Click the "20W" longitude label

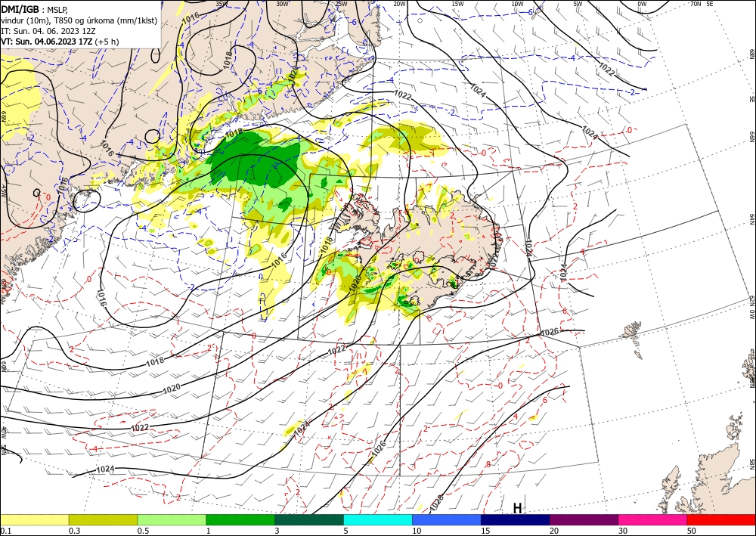click(x=399, y=3)
